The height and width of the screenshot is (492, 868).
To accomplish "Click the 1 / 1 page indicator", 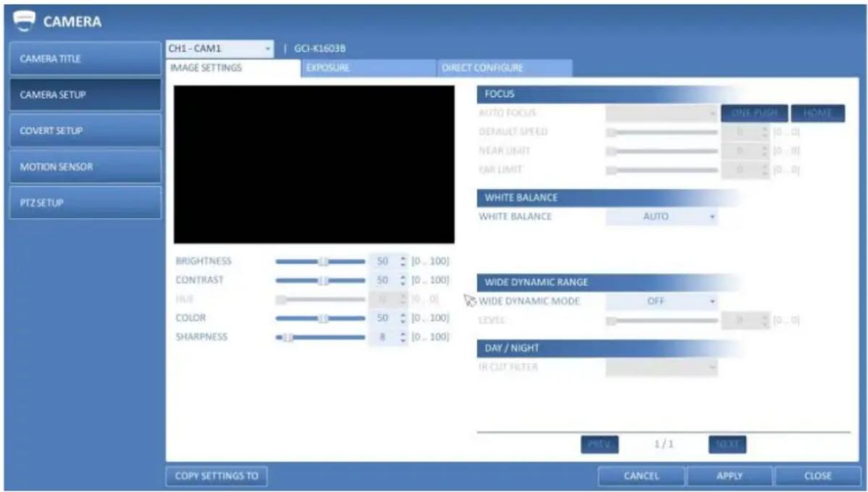I will click(x=664, y=444).
